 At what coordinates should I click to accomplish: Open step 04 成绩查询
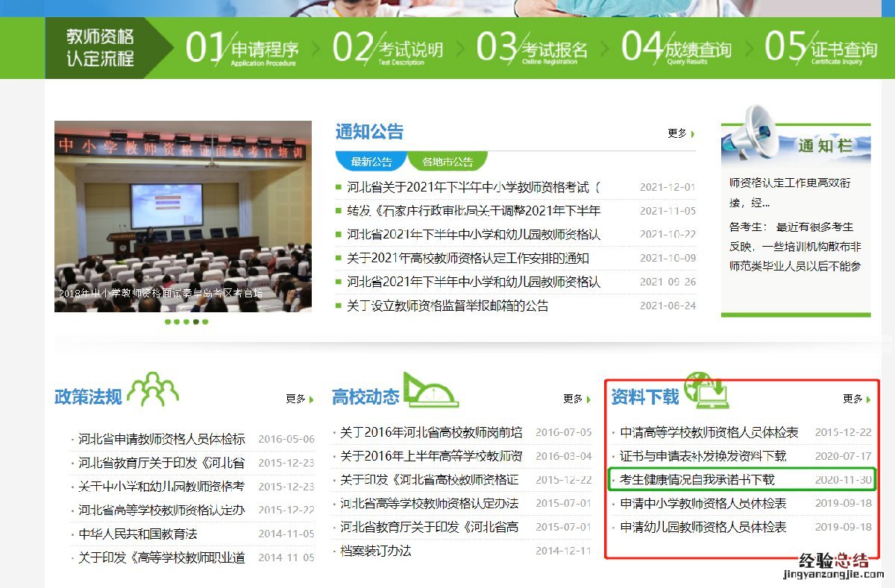tap(676, 48)
